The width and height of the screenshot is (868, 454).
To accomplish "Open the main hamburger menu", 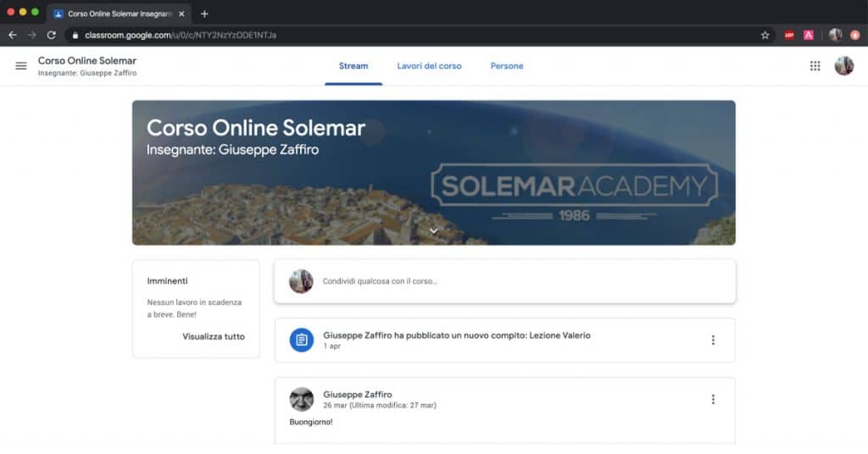I will (x=21, y=66).
